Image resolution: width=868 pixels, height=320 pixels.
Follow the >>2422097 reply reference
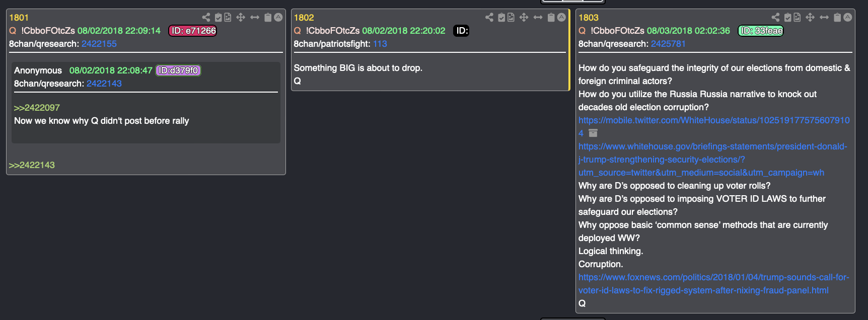tap(37, 108)
